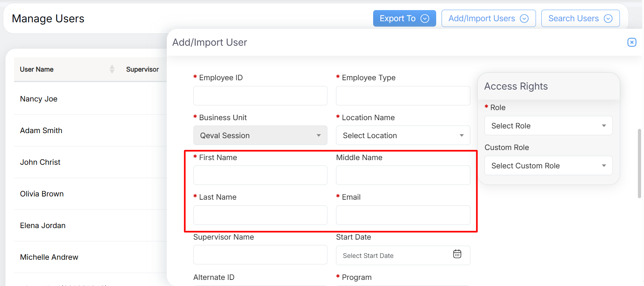Click the Supervisor Name field
644x286 pixels.
coord(260,255)
